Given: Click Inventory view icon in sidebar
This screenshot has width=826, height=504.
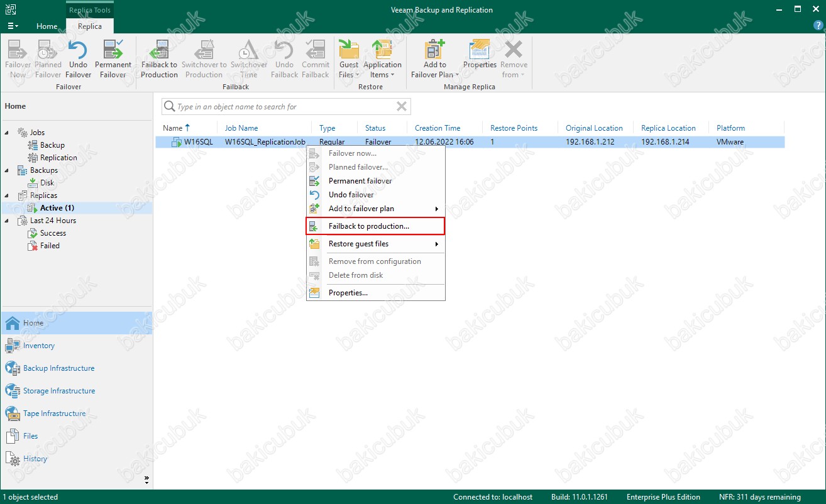Looking at the screenshot, I should [13, 346].
